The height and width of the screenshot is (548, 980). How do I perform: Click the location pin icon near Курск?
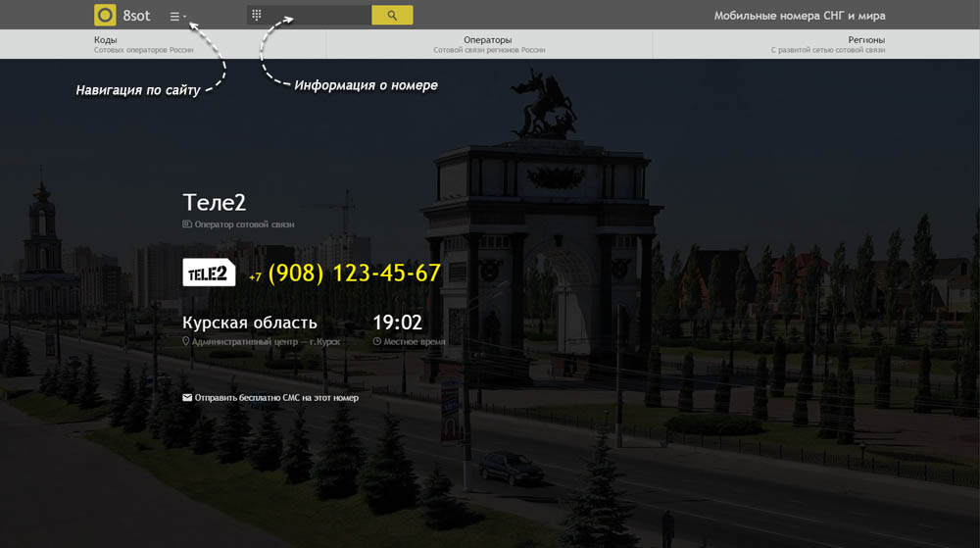(x=185, y=341)
